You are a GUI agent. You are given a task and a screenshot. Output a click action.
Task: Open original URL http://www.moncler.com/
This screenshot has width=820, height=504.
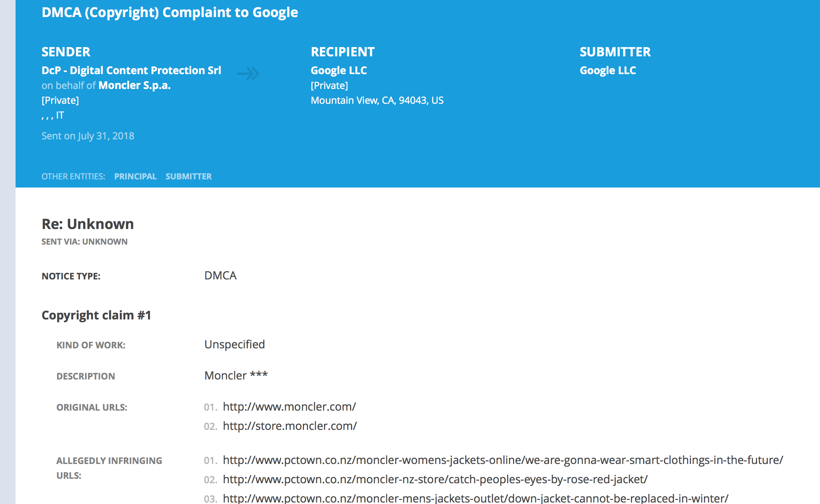(289, 407)
